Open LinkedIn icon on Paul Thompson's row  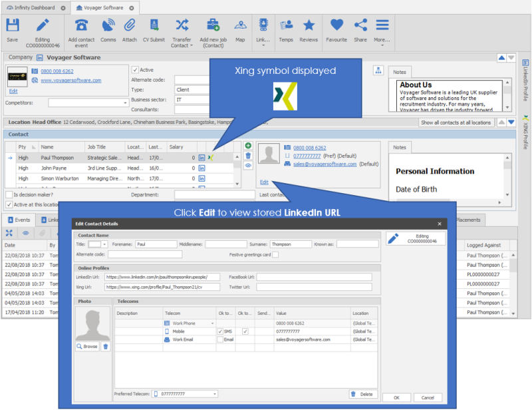coord(201,158)
